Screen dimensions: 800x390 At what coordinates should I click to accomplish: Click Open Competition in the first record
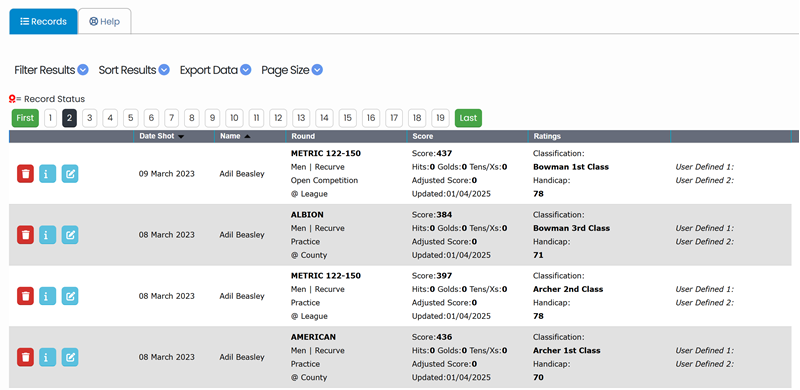coord(324,180)
